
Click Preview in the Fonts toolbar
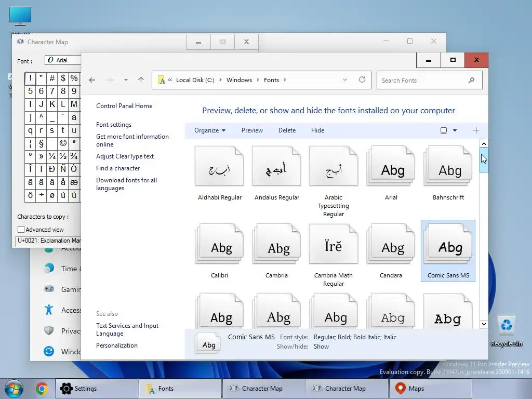point(252,130)
